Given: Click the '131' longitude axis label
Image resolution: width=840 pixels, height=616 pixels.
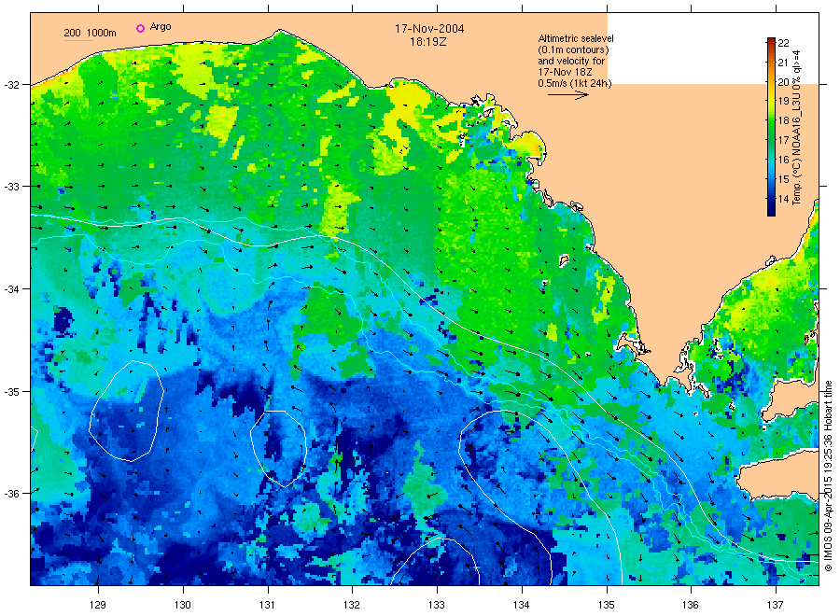Looking at the screenshot, I should 267,605.
